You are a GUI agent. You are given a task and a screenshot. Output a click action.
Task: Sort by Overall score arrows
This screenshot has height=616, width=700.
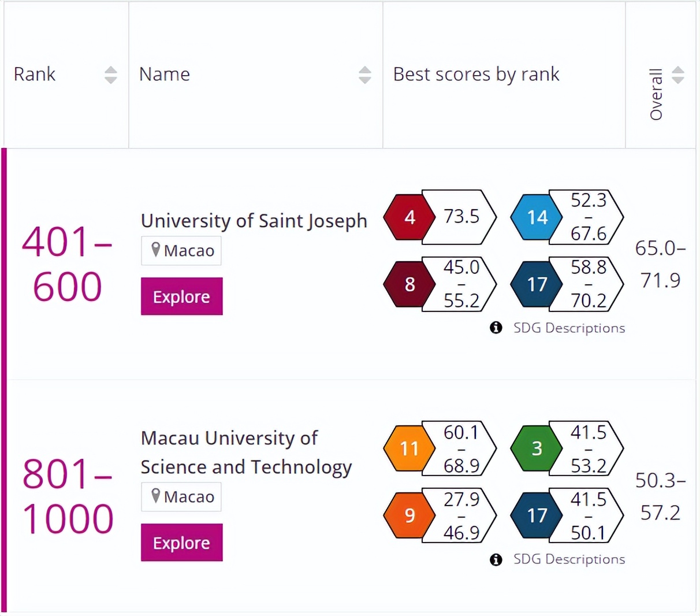click(678, 75)
